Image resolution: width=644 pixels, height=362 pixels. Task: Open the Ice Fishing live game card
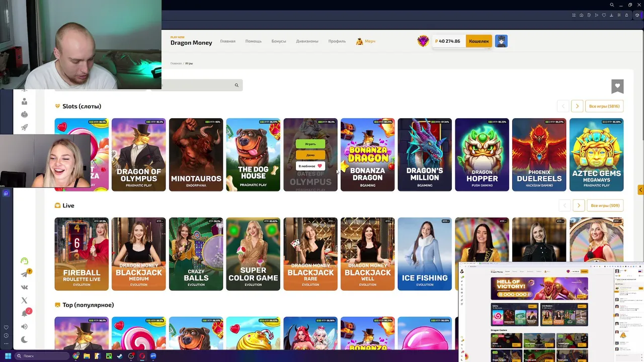[x=425, y=254]
